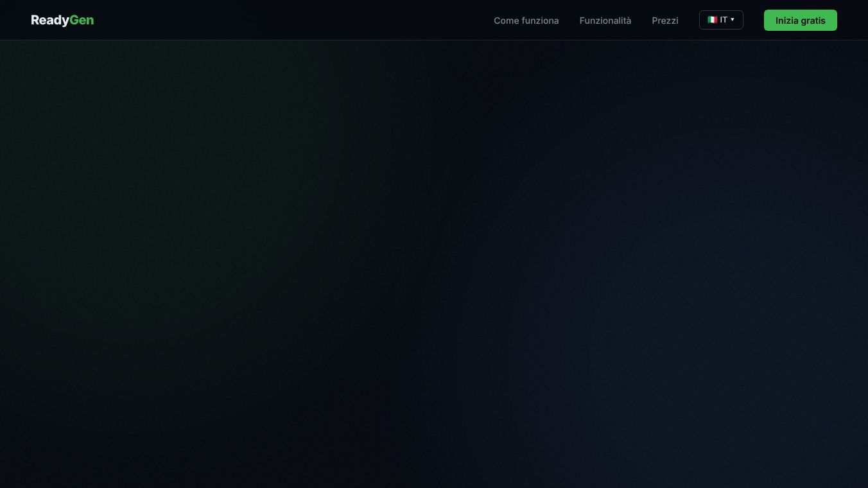868x488 pixels.
Task: View pricing via 'Prezzi'
Action: [664, 21]
